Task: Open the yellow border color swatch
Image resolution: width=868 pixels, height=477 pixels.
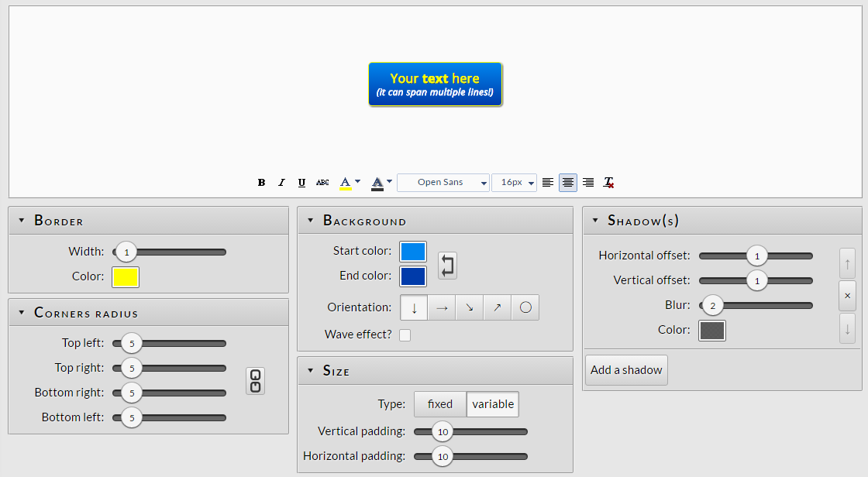Action: 126,276
